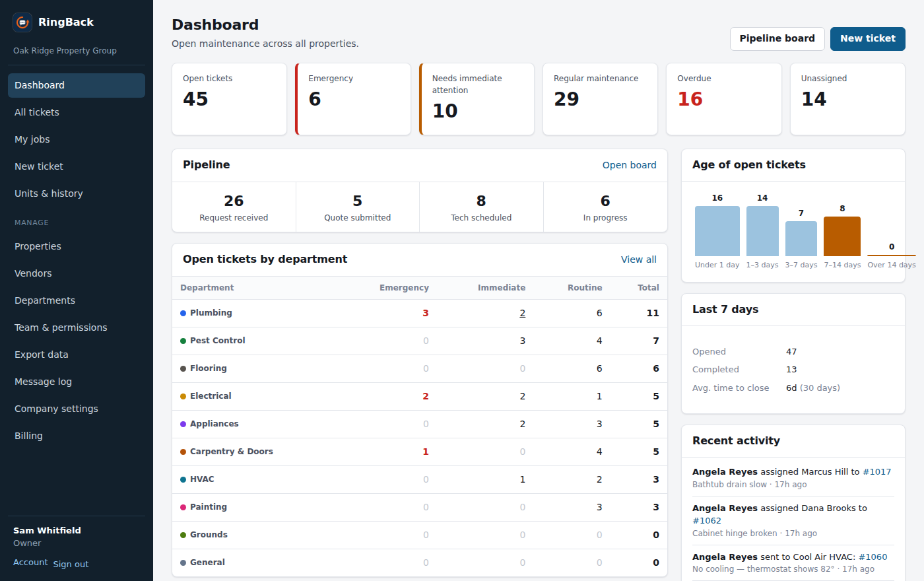
Task: Create a ticket with New ticket button
Action: pos(867,38)
